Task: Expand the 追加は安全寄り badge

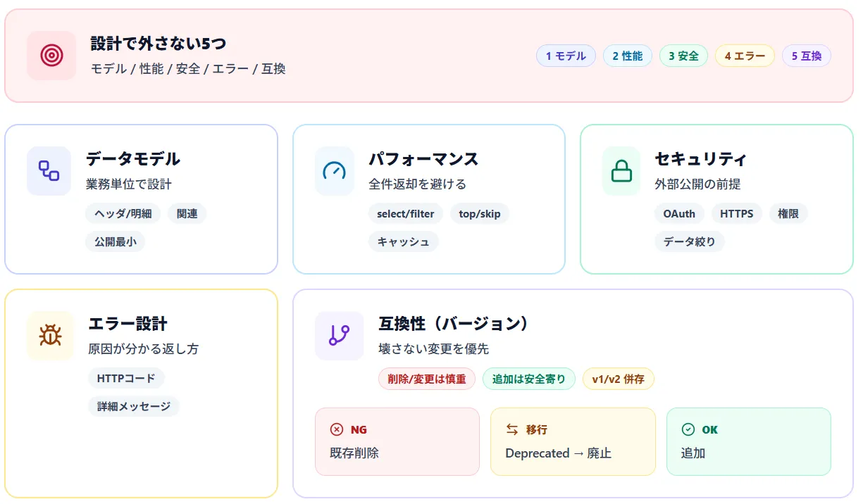Action: coord(528,378)
